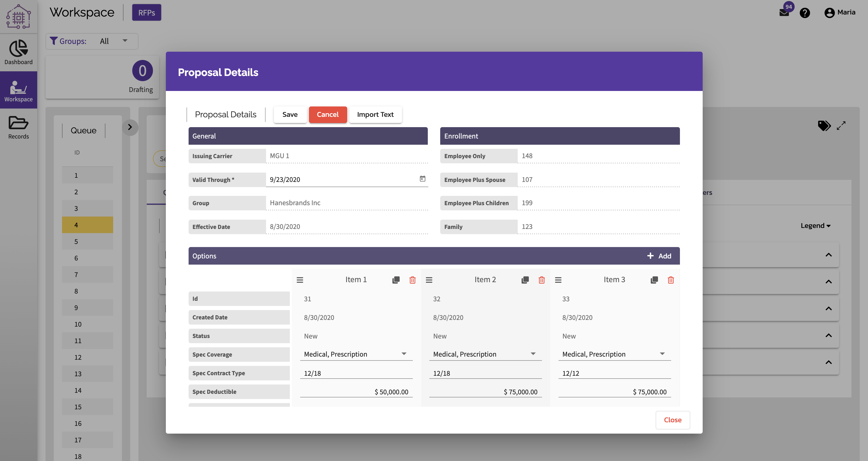Duplicate Item 1 using its copy icon
Viewport: 868px width, 461px height.
[x=396, y=280]
